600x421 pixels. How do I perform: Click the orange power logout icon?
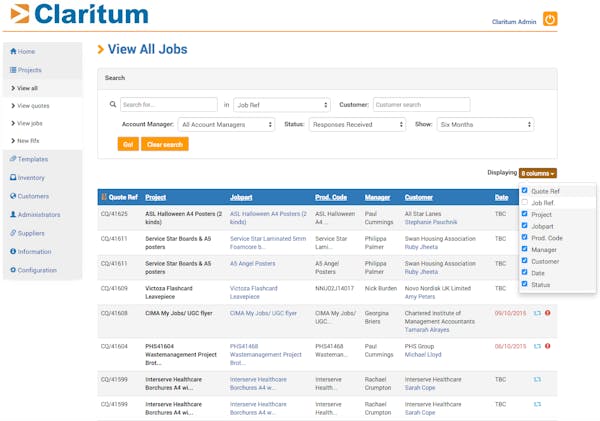pyautogui.click(x=550, y=19)
